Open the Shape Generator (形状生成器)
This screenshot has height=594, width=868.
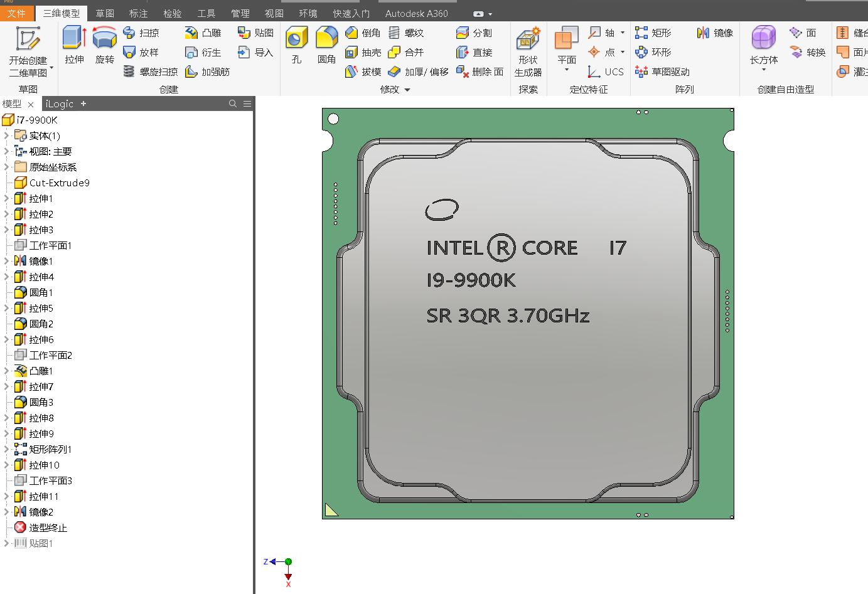tap(528, 51)
